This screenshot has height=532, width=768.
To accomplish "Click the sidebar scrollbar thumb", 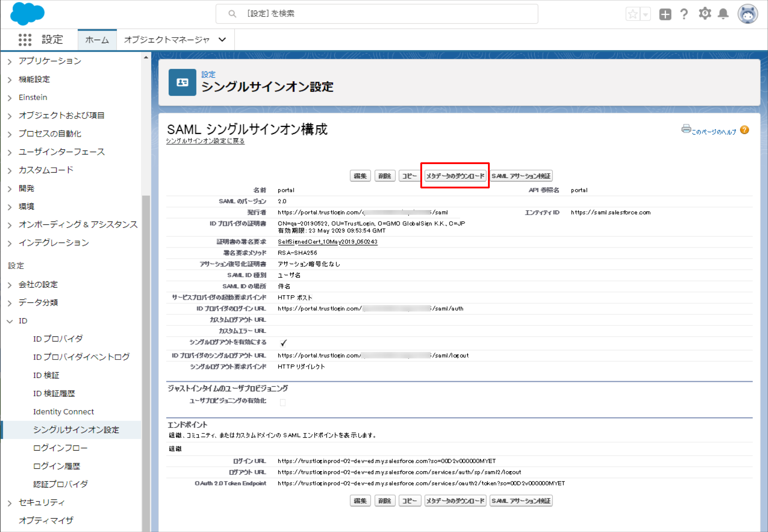I will pos(146,363).
